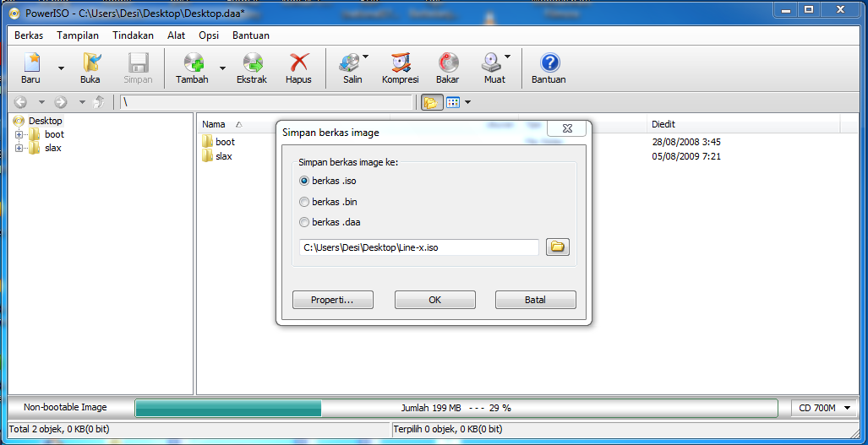Click the Buka open file icon

pyautogui.click(x=90, y=63)
